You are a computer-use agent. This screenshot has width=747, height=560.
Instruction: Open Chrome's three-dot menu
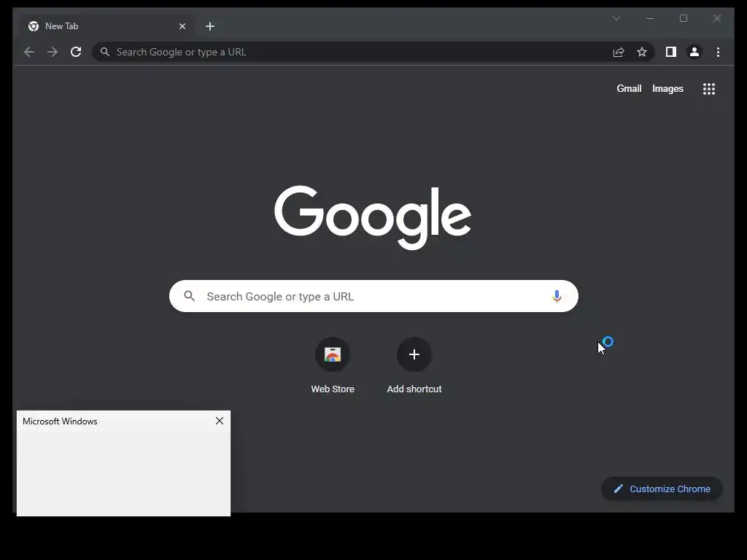718,52
